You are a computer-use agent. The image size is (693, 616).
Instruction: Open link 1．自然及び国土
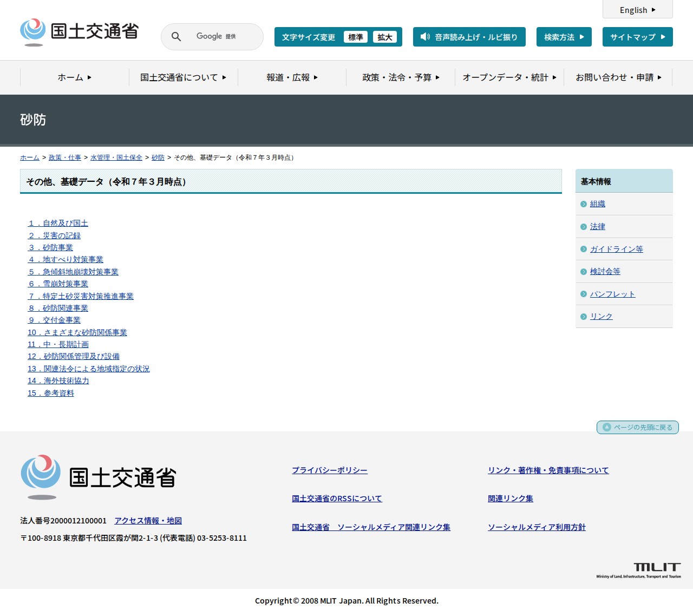click(58, 223)
